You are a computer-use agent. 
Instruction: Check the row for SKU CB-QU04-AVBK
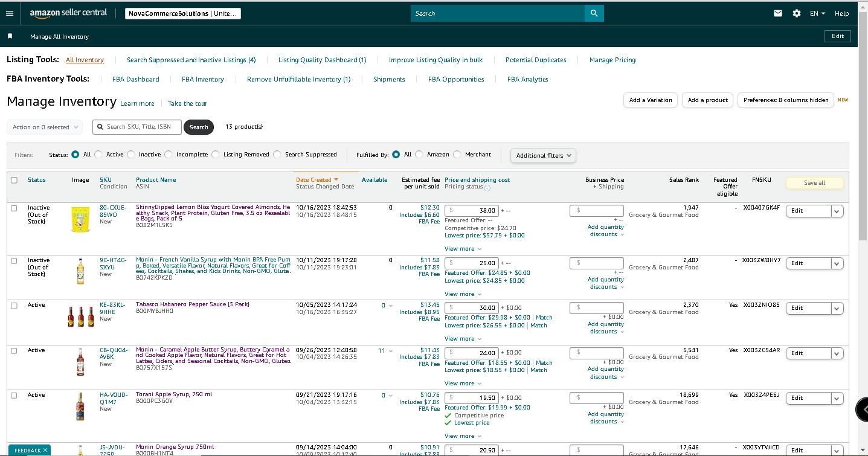click(x=14, y=350)
